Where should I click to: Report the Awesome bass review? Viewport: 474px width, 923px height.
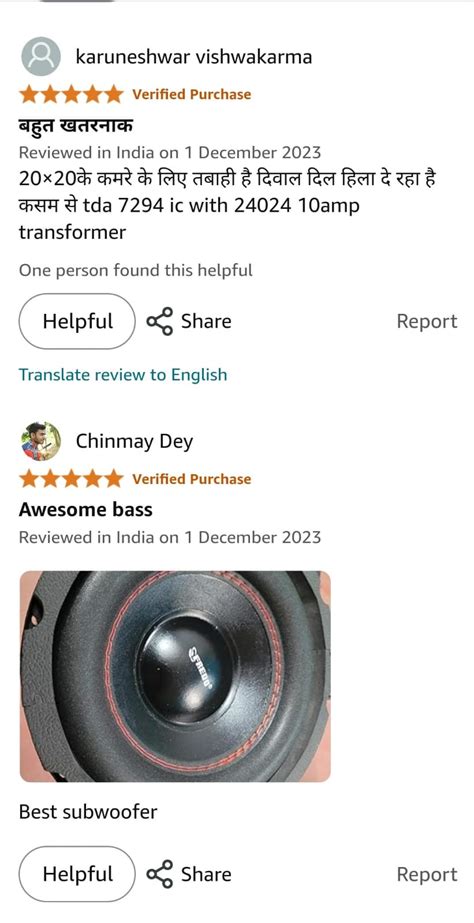[427, 874]
